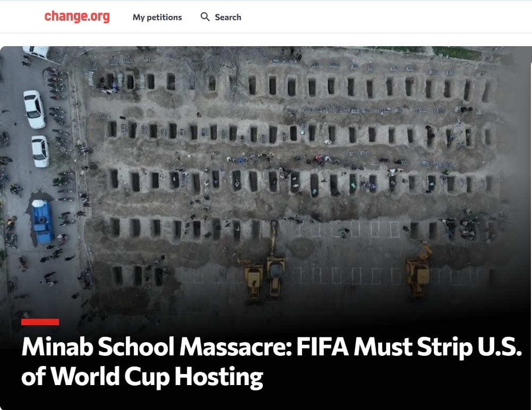Open the change.org home logo
The height and width of the screenshot is (410, 532).
(77, 16)
